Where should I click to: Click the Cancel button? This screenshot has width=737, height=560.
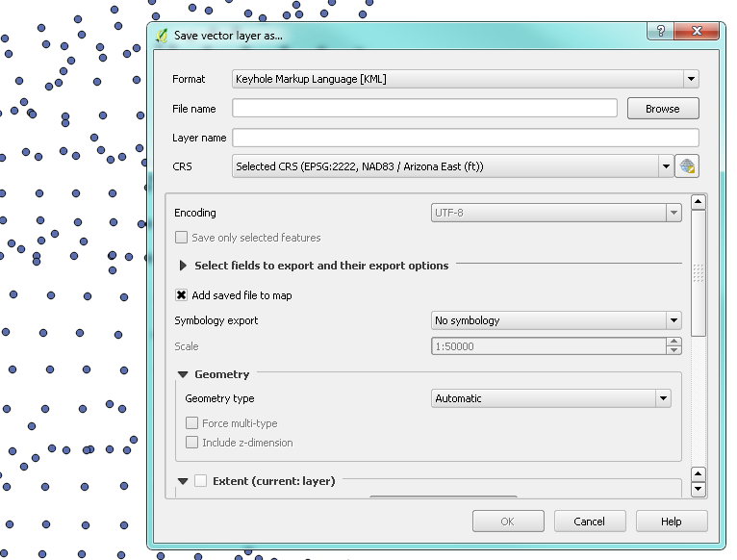(590, 522)
